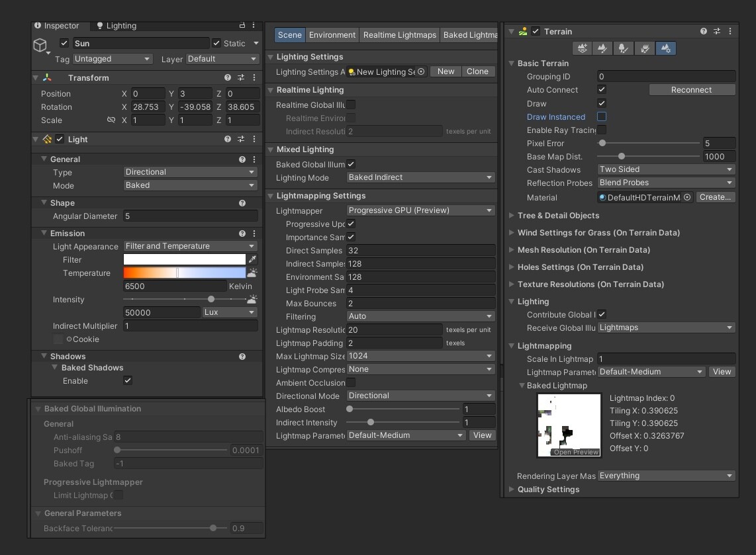The image size is (756, 555).
Task: Switch to the Realtime Lightmaps tab
Action: click(400, 35)
